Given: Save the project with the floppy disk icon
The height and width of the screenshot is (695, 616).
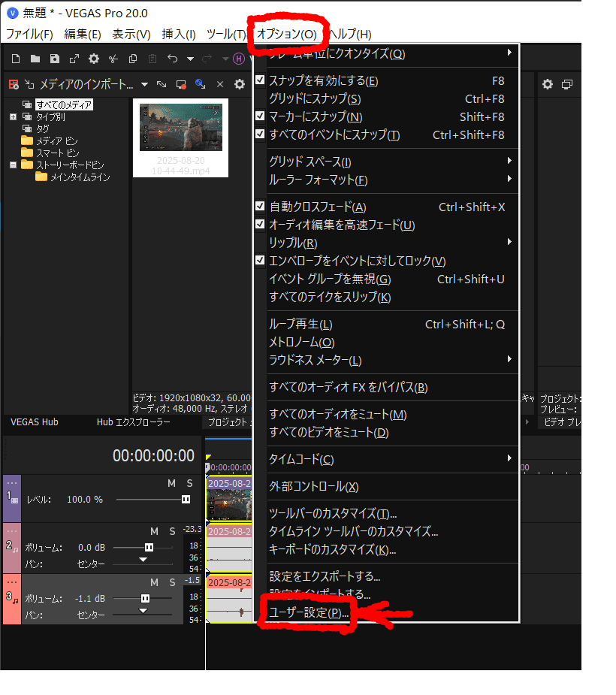Looking at the screenshot, I should pyautogui.click(x=55, y=59).
